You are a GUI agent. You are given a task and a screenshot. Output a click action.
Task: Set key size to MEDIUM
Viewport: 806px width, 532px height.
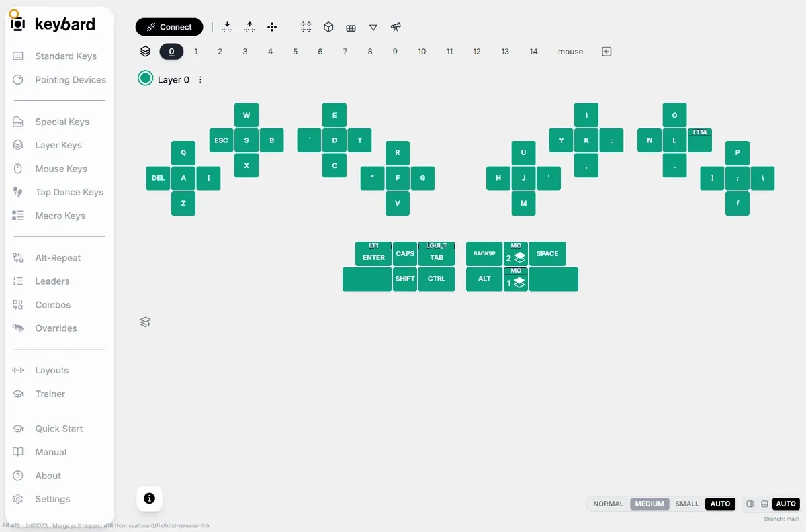pyautogui.click(x=650, y=504)
